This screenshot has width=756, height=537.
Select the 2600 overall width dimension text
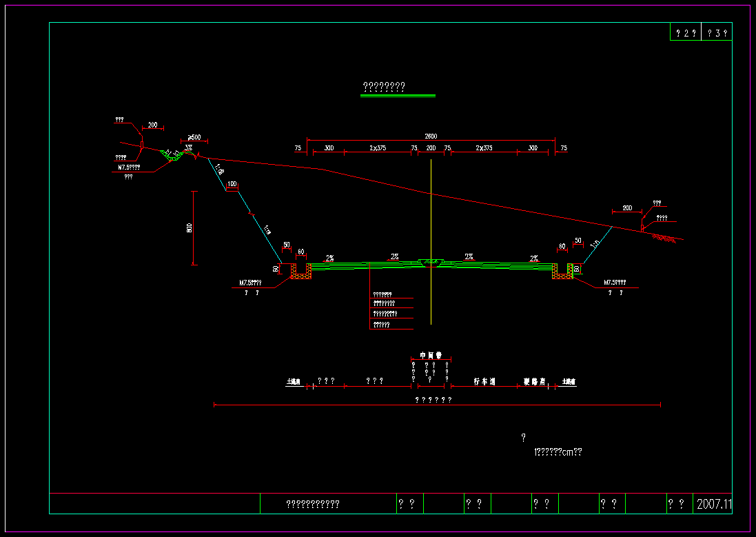tap(431, 136)
